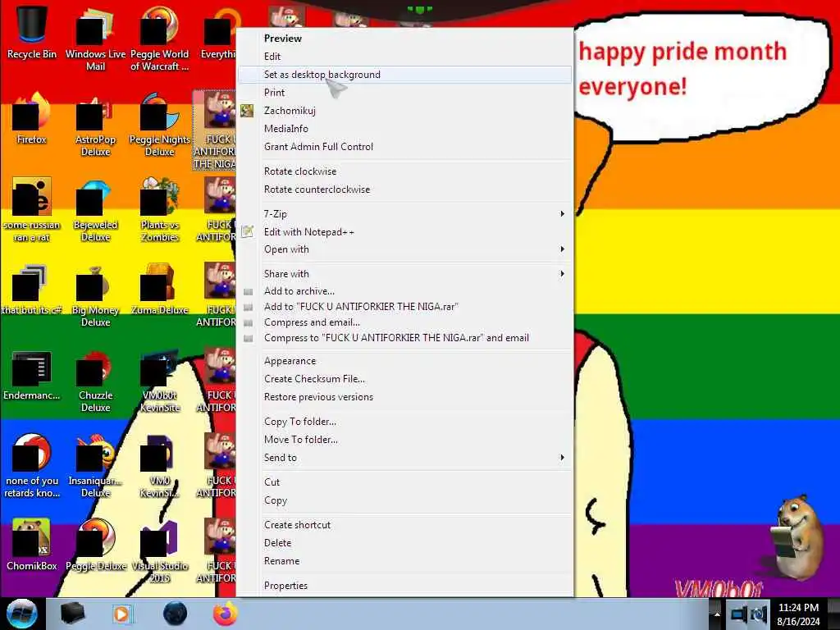Click the Zachomikuj menu entry

coord(404,111)
